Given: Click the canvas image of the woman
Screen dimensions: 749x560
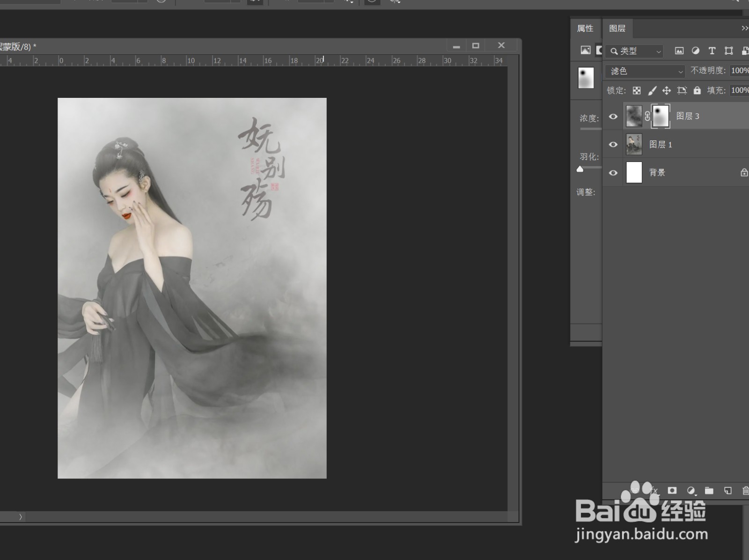Looking at the screenshot, I should tap(192, 288).
